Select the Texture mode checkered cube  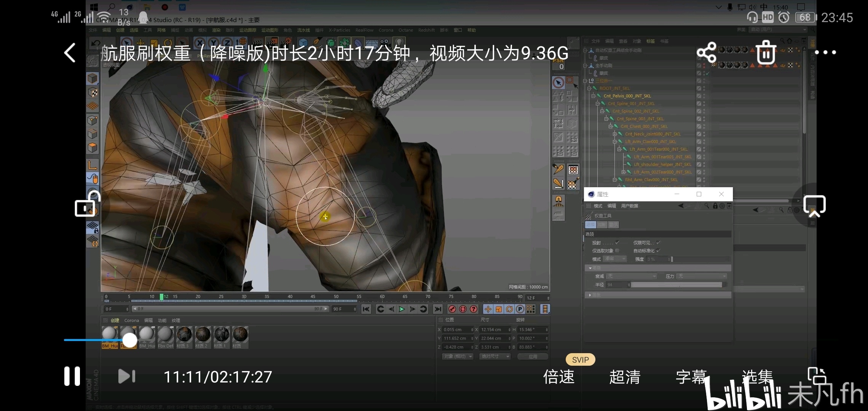92,92
